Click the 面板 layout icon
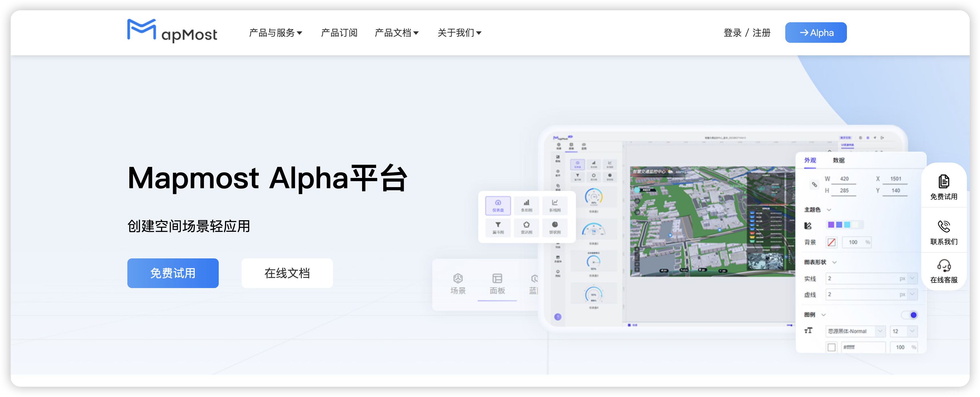The width and height of the screenshot is (980, 397). click(497, 279)
